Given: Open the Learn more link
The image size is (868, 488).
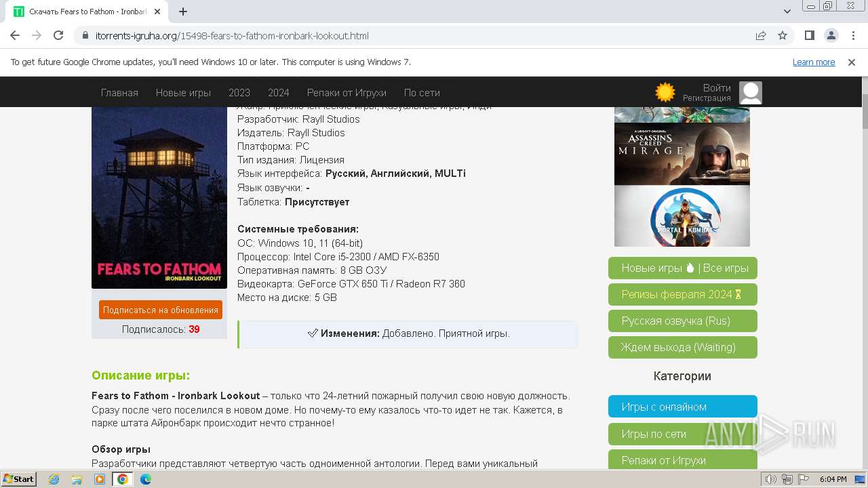Looking at the screenshot, I should tap(814, 62).
